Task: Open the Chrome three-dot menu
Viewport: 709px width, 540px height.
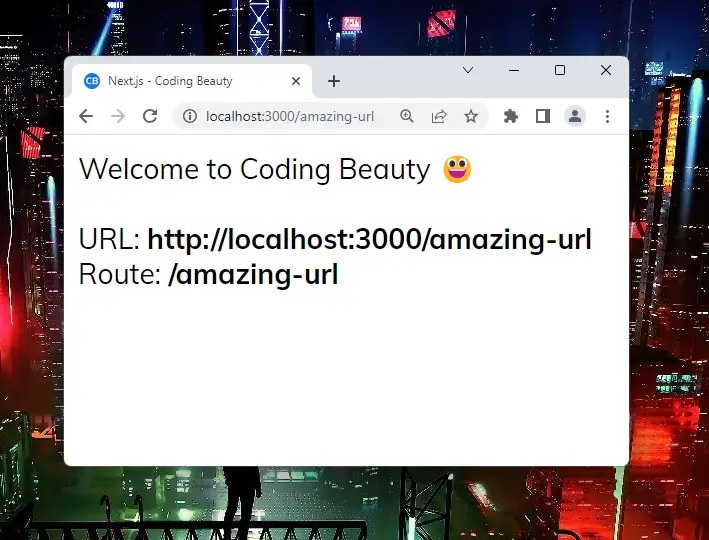Action: (x=607, y=116)
